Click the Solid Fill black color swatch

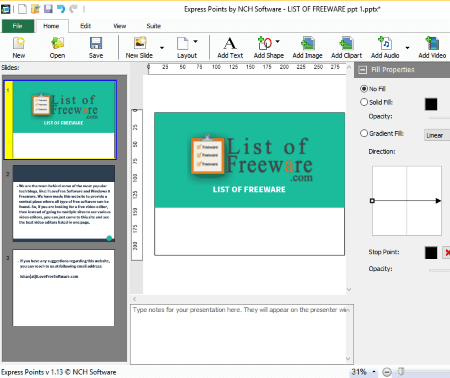click(x=431, y=104)
